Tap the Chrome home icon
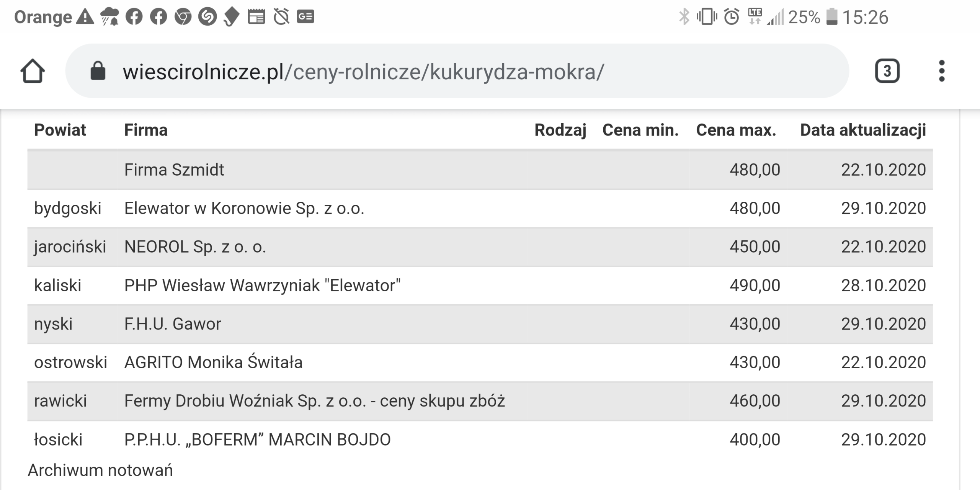Image resolution: width=980 pixels, height=490 pixels. pyautogui.click(x=33, y=71)
